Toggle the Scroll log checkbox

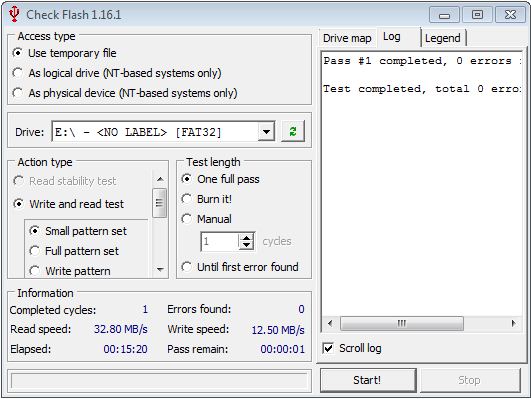pyautogui.click(x=328, y=348)
